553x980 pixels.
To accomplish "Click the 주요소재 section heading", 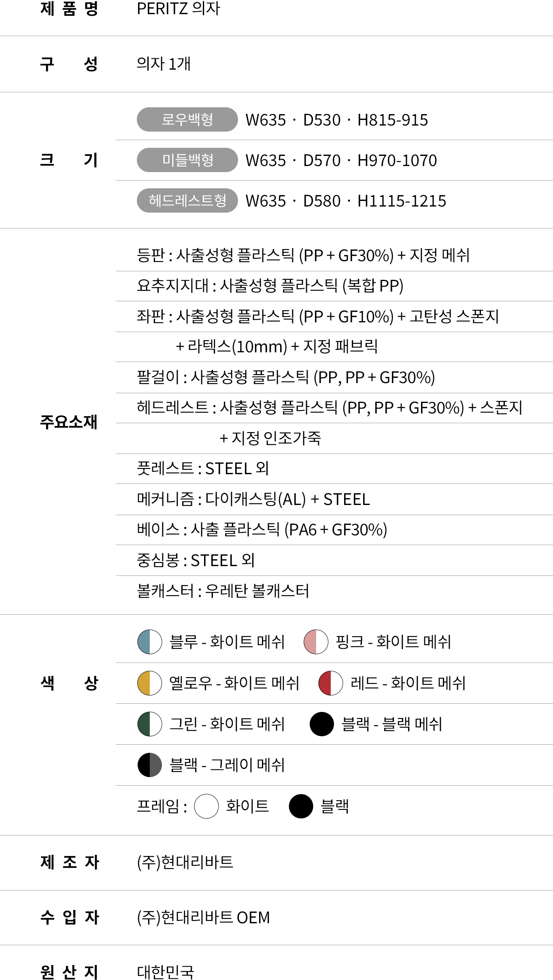I will (x=69, y=422).
